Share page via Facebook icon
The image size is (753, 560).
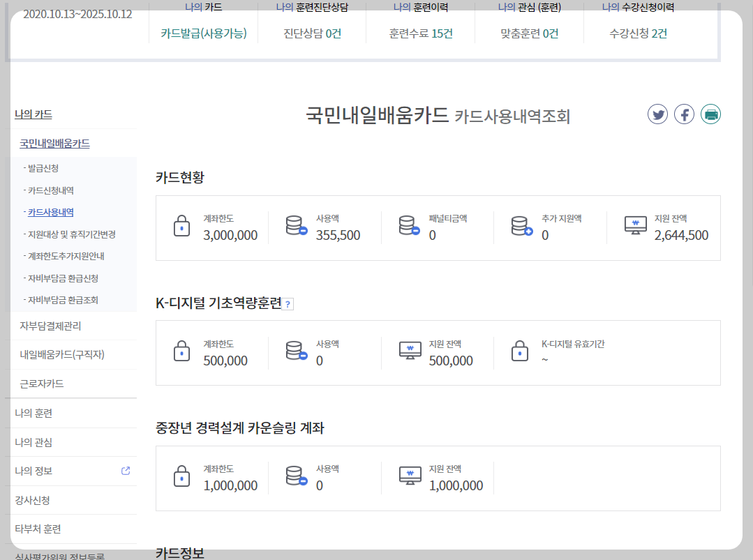click(684, 114)
